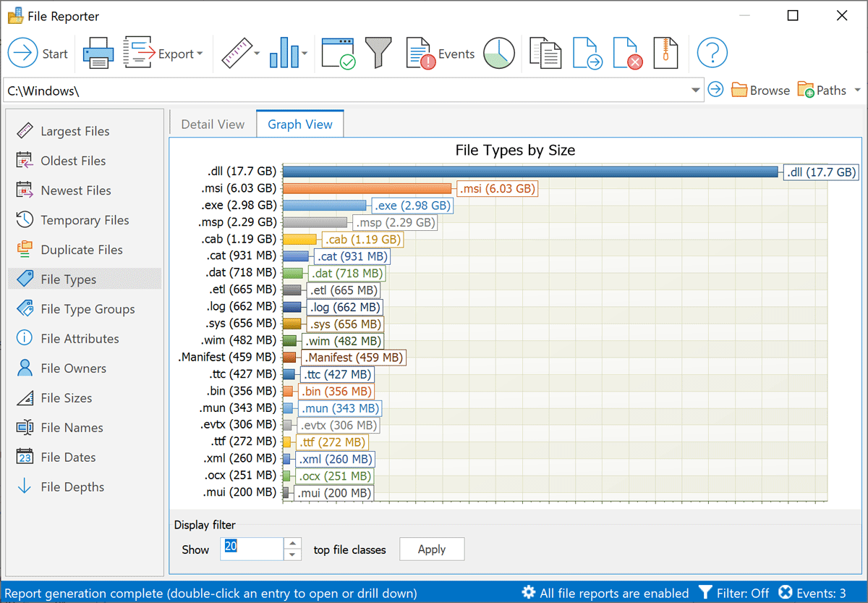Viewport: 868px width, 603px height.
Task: Click the Apply button
Action: click(x=432, y=549)
